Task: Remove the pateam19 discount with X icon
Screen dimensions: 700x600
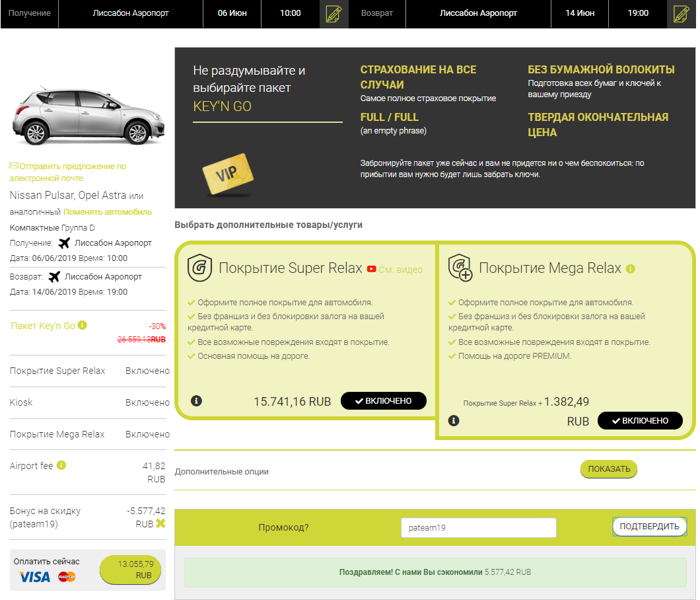Action: [160, 523]
